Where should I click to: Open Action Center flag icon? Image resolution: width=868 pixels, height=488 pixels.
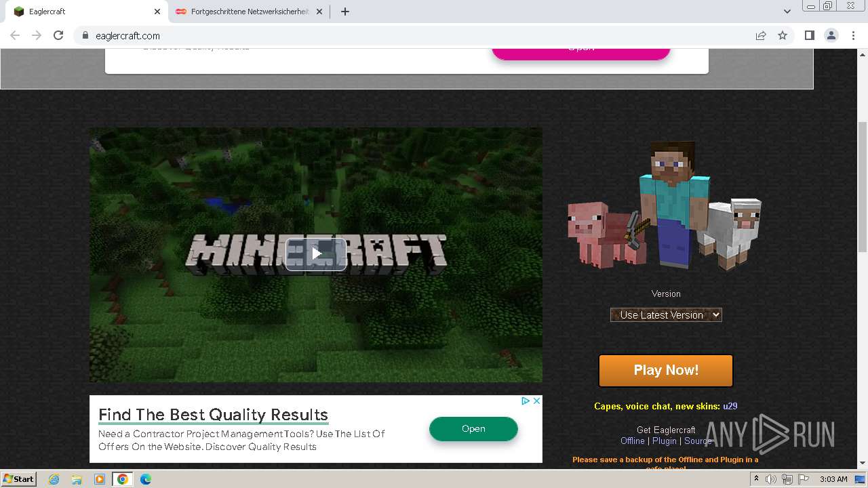804,479
